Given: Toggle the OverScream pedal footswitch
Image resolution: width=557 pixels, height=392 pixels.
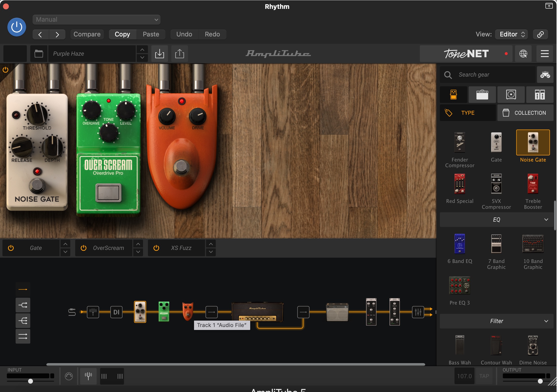Looking at the screenshot, I should tap(108, 193).
